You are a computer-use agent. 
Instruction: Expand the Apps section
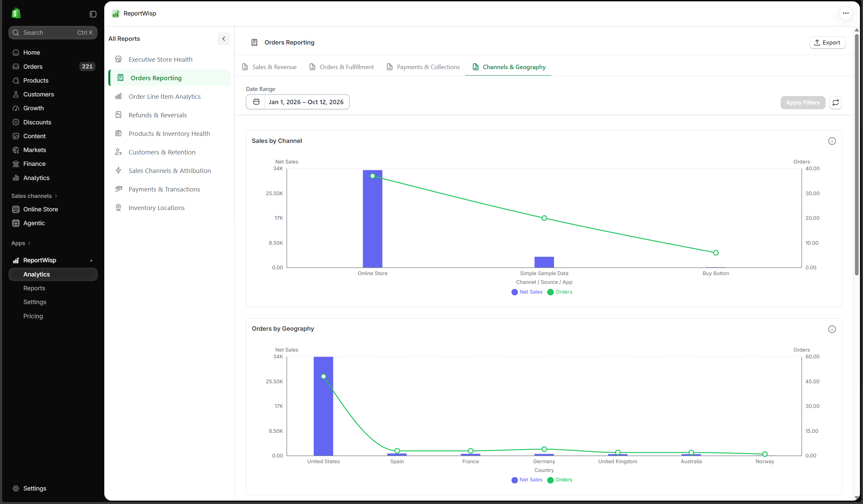(x=21, y=243)
